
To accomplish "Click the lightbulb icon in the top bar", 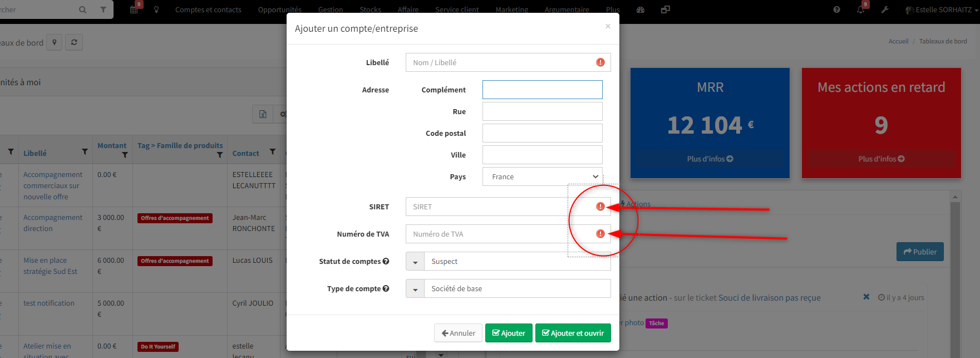I will (x=156, y=9).
